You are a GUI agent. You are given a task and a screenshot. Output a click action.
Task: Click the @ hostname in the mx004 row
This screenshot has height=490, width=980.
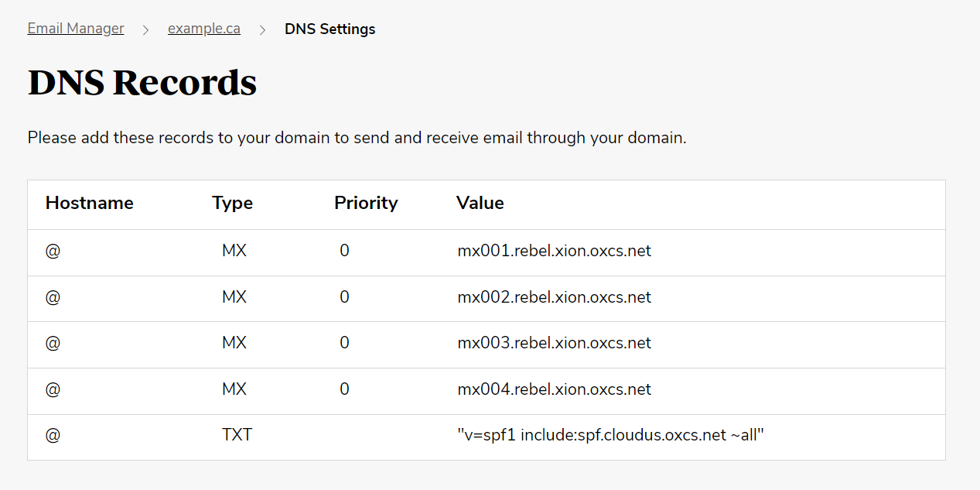tap(53, 389)
